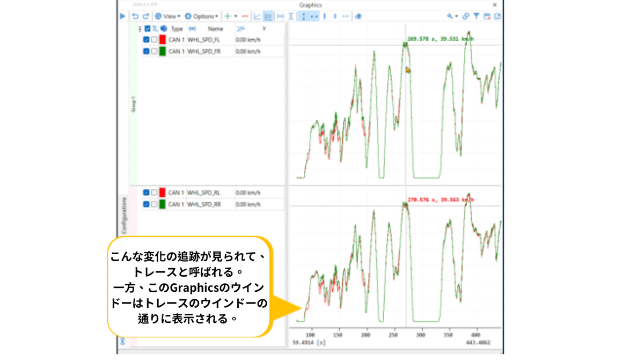Viewport: 644px width, 362px height.
Task: Open the green color swatch for WHL_SPD_FR
Action: (163, 51)
